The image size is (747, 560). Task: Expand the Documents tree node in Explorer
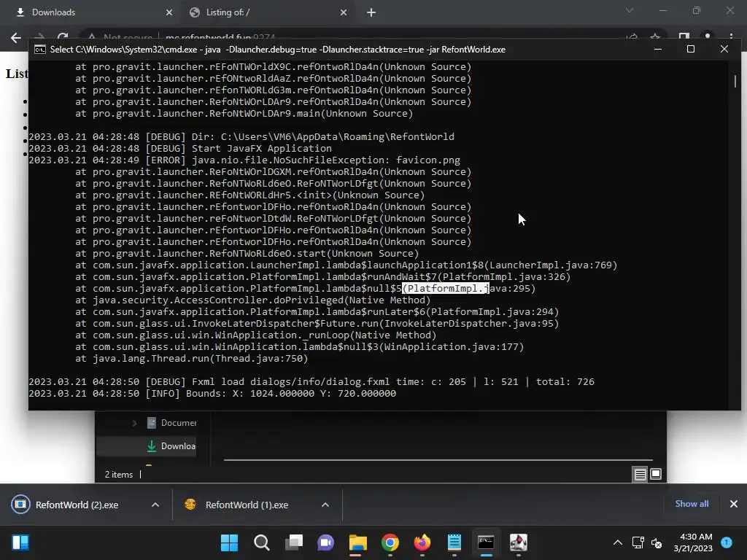(x=134, y=423)
